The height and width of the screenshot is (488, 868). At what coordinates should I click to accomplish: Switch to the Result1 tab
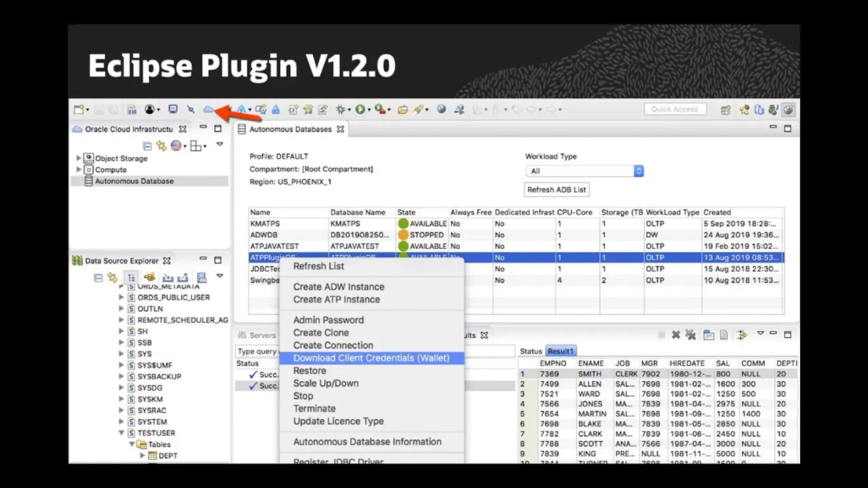click(561, 351)
